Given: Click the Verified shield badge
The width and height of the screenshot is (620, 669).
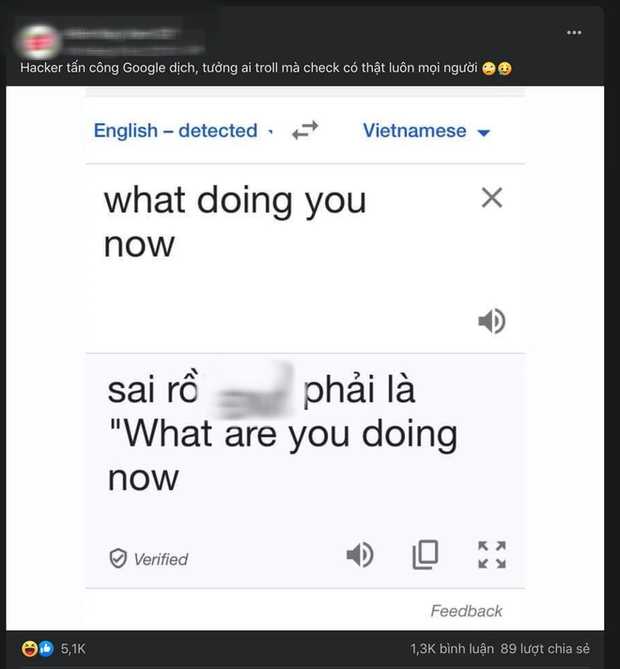Looking at the screenshot, I should 118,559.
